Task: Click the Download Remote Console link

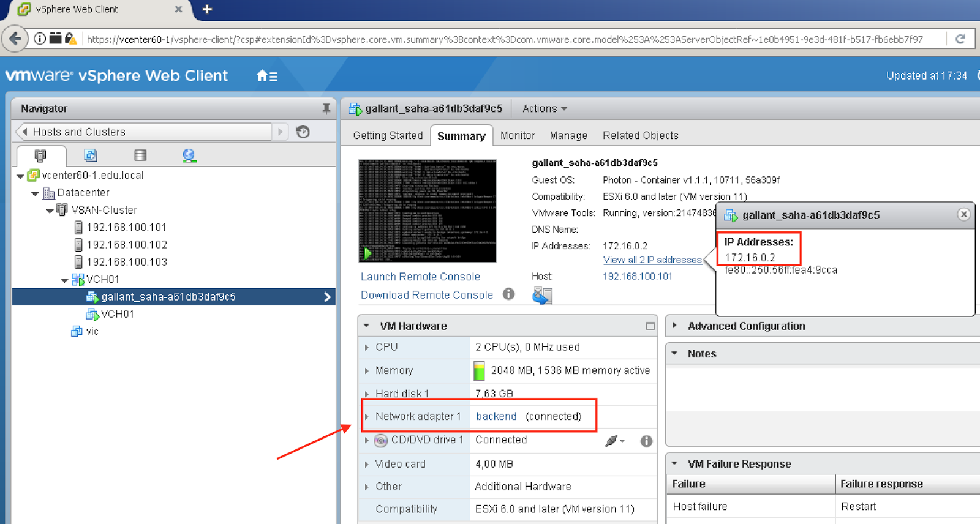Action: 427,294
